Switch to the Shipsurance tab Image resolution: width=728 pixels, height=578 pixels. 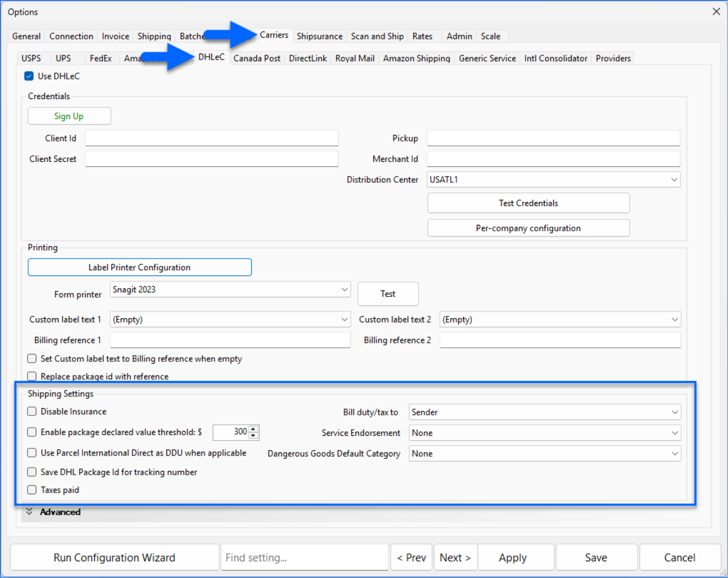[x=319, y=36]
